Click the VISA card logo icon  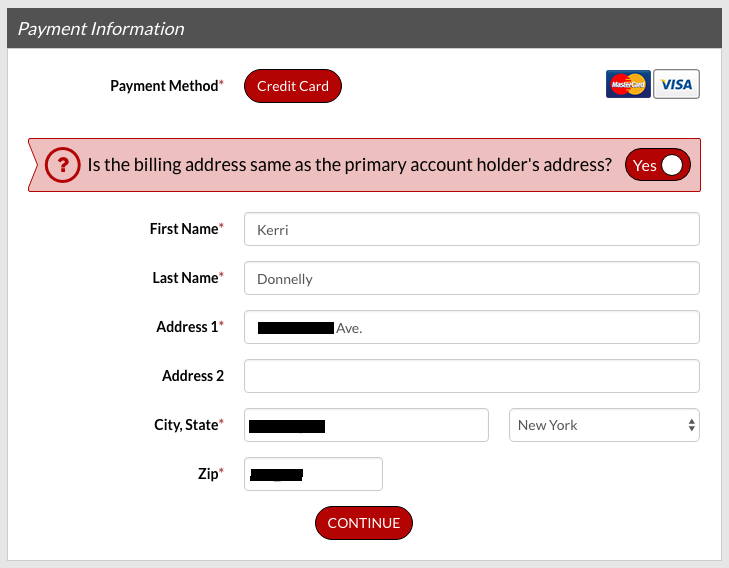click(x=676, y=84)
